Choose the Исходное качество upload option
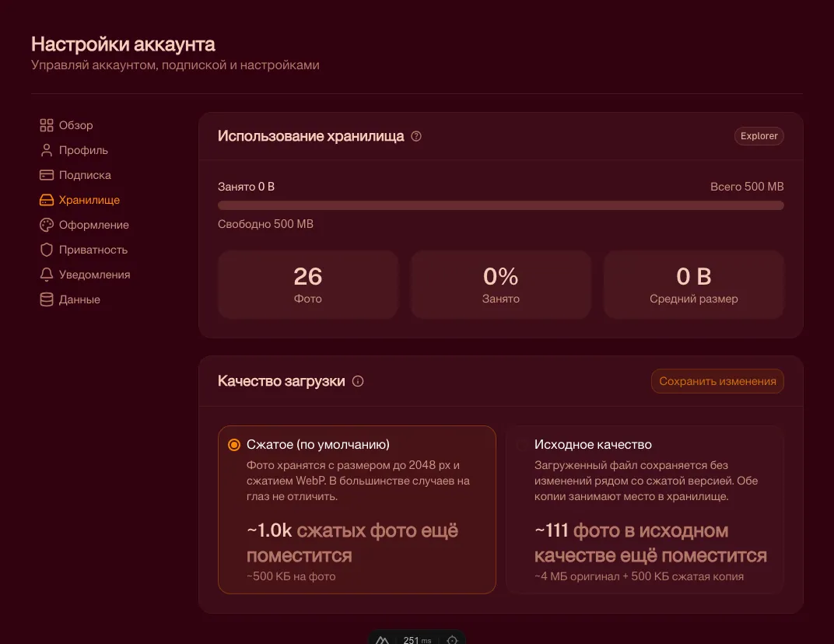The width and height of the screenshot is (834, 644). [x=645, y=509]
